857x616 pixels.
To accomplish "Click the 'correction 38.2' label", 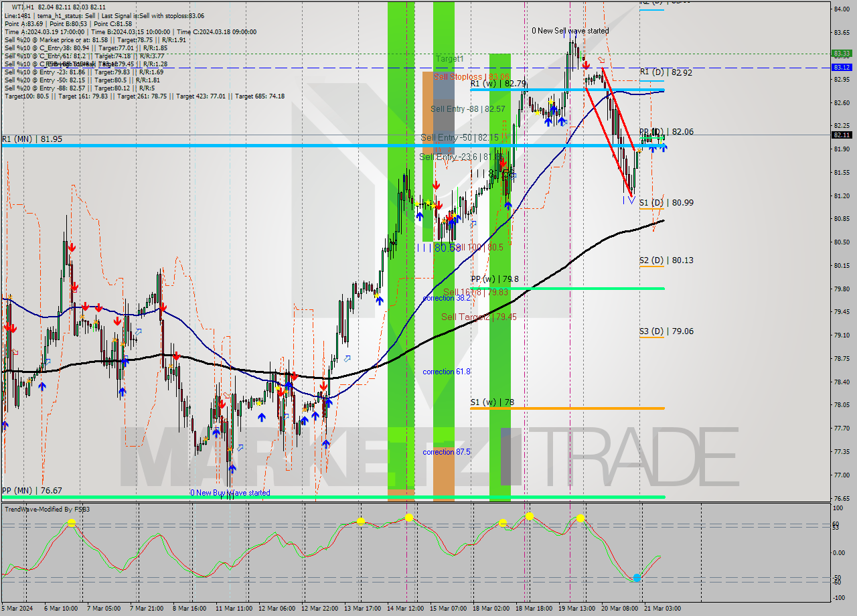I will 447,298.
